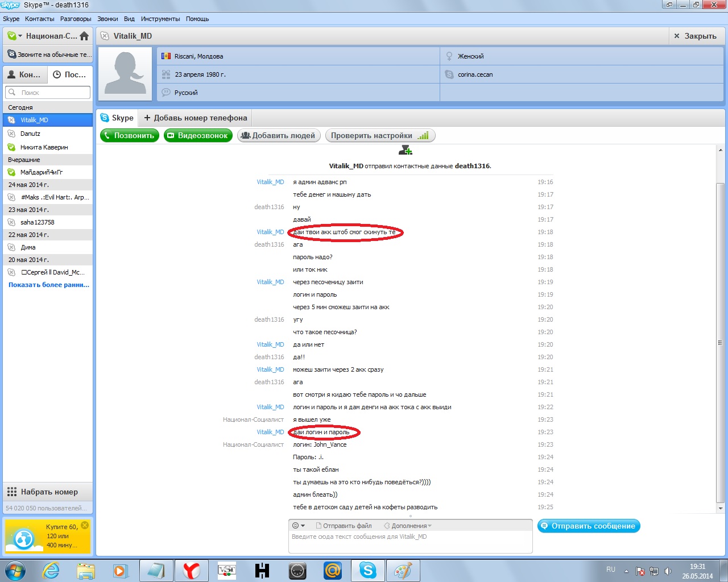Click the contact search field
Screen dimensions: 728x582
point(48,92)
